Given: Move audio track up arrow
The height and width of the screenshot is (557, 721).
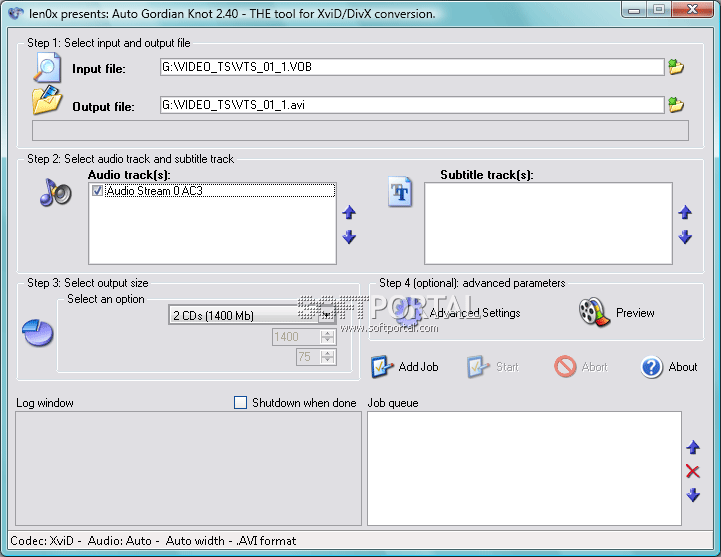Looking at the screenshot, I should [x=349, y=213].
